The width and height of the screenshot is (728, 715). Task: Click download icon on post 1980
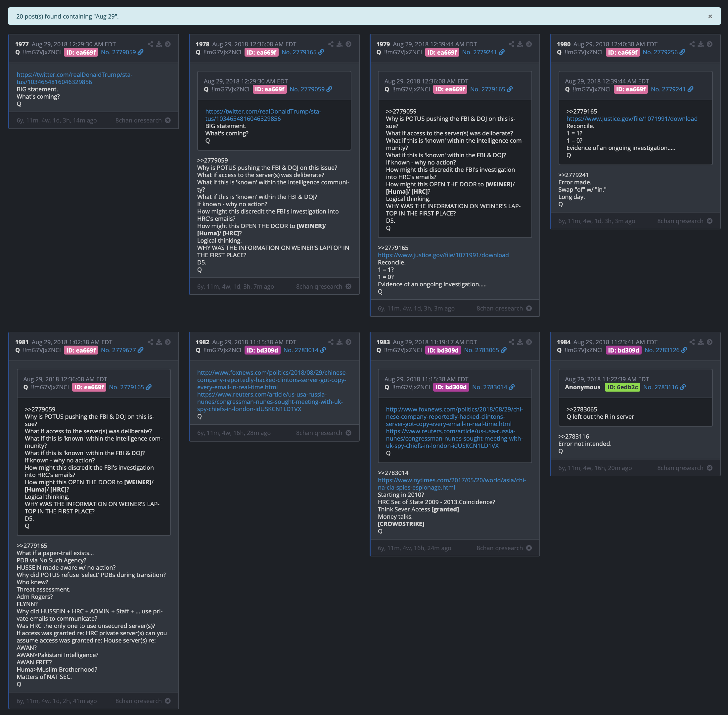click(x=701, y=44)
